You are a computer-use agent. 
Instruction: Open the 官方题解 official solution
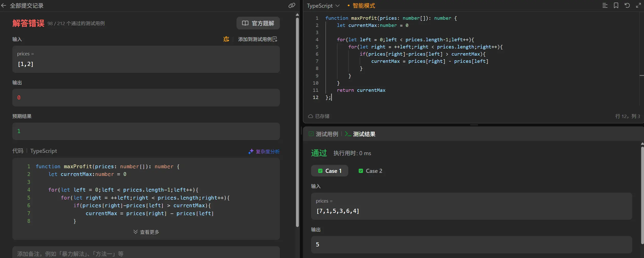[x=258, y=23]
